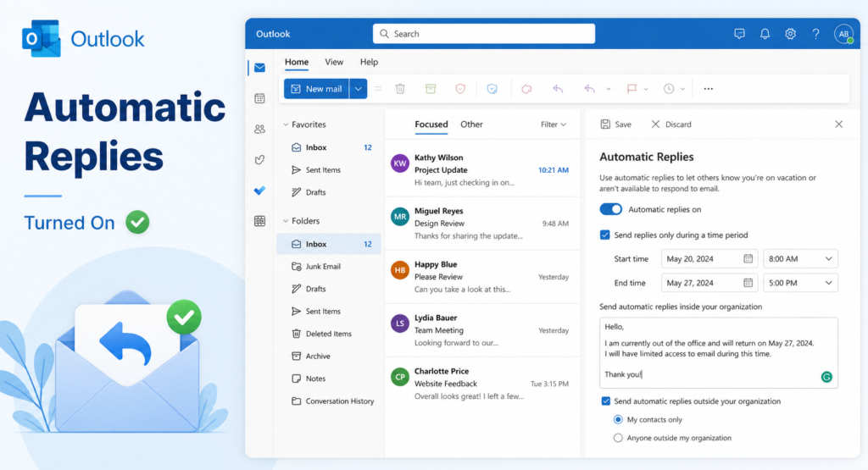Expand the Flag dropdown arrow
This screenshot has width=868, height=470.
click(646, 88)
